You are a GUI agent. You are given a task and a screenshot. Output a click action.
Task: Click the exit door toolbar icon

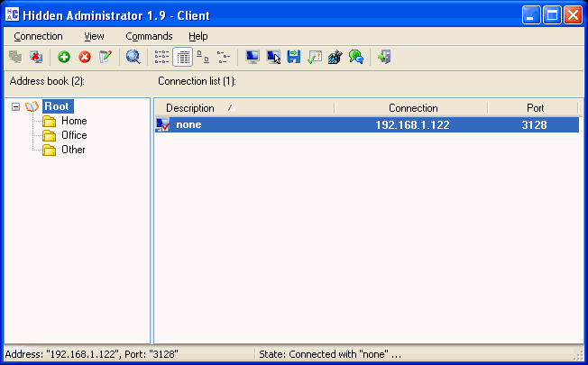pos(384,57)
